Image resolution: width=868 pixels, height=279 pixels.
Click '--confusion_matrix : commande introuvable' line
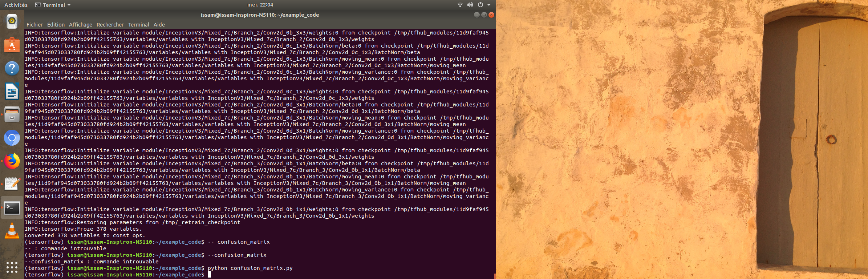(x=92, y=262)
